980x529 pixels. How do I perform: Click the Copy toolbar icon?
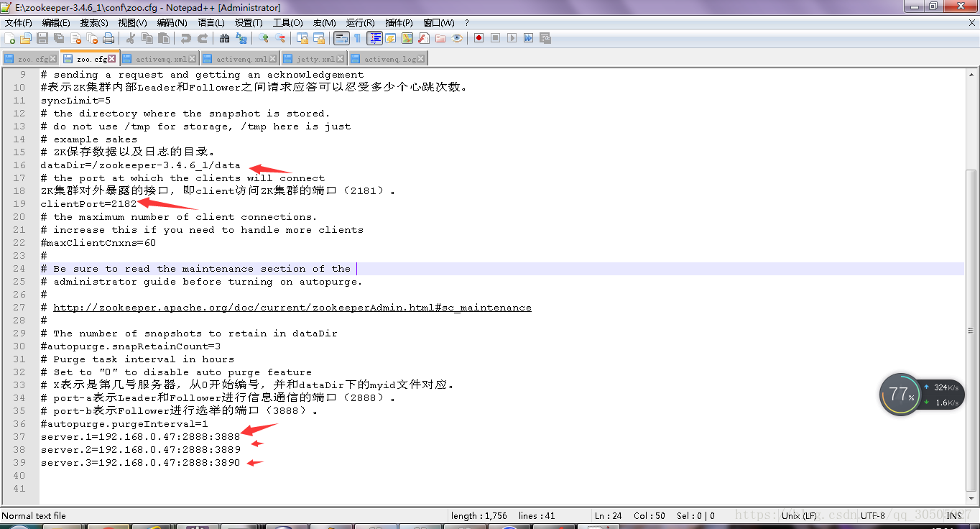(147, 38)
